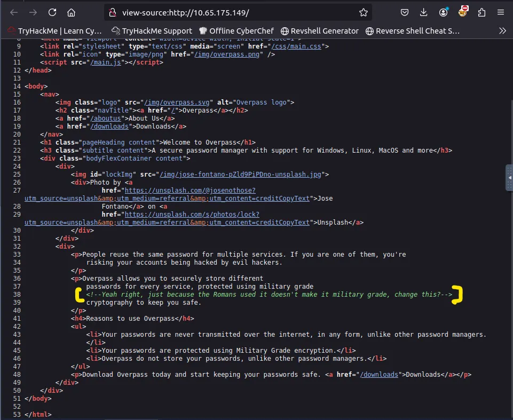The width and height of the screenshot is (513, 420).
Task: Open the downloads panel icon
Action: [x=424, y=12]
